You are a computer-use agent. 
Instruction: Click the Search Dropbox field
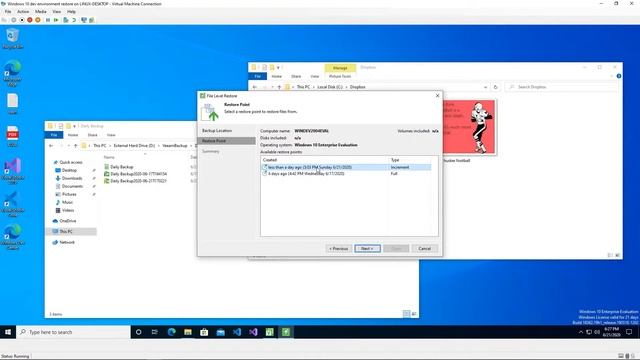[x=562, y=87]
